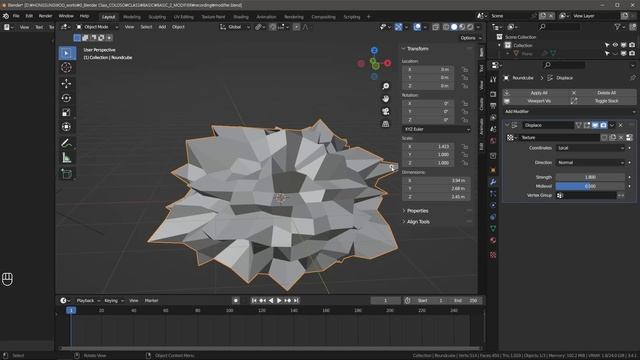Switch to the Animation workspace tab
This screenshot has width=640, height=360.
pyautogui.click(x=266, y=17)
